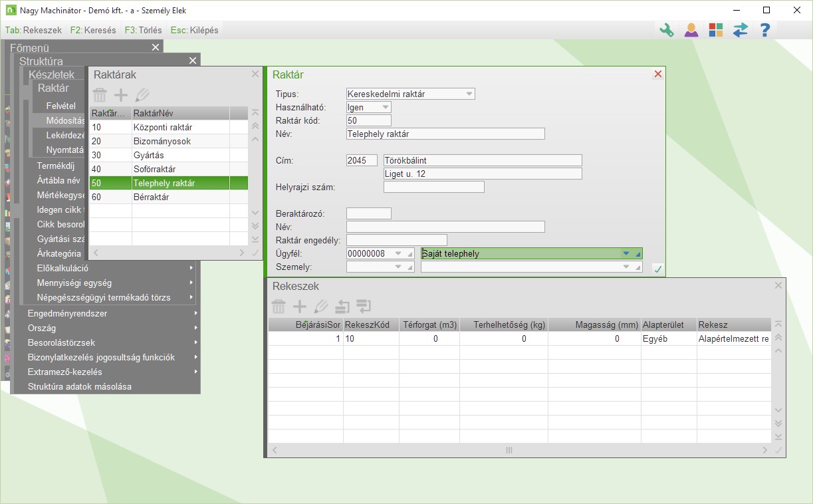Click page-up double chevron in Rekeszek grid

pos(778,338)
